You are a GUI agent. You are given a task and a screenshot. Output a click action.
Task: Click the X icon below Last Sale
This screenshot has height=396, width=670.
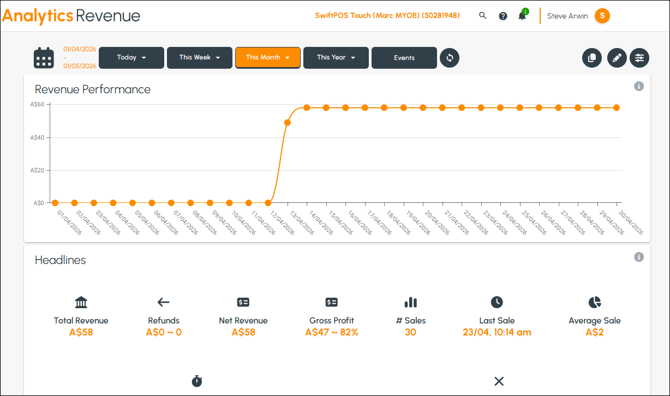[499, 381]
